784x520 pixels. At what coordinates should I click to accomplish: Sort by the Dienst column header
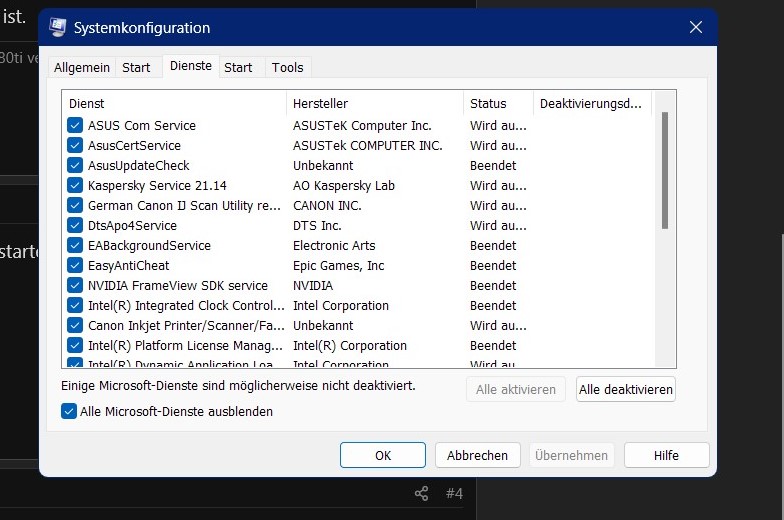pyautogui.click(x=174, y=104)
